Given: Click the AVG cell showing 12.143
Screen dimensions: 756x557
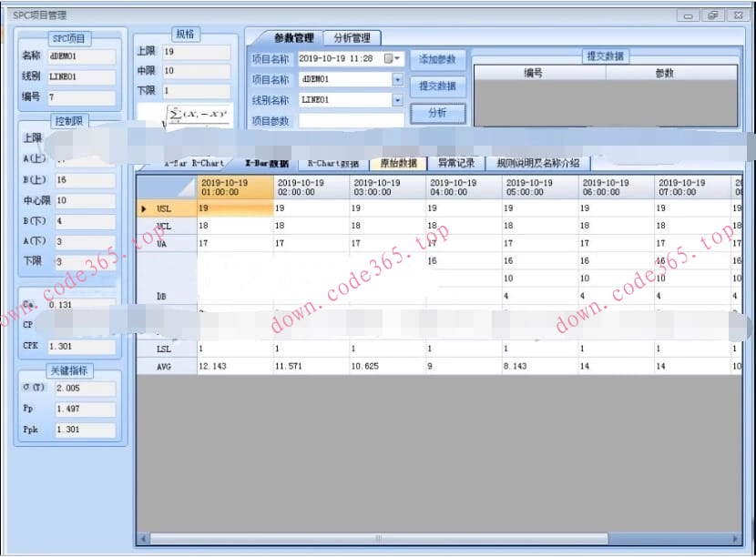Looking at the screenshot, I should [235, 367].
